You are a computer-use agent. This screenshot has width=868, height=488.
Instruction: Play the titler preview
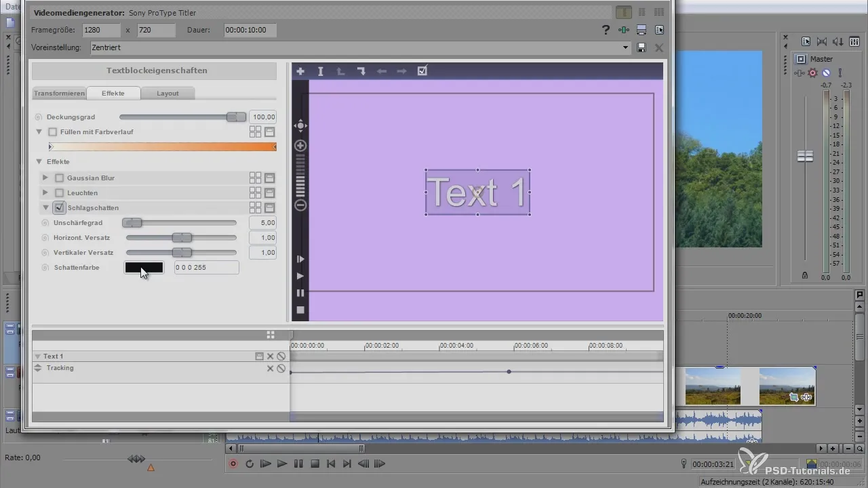point(300,276)
